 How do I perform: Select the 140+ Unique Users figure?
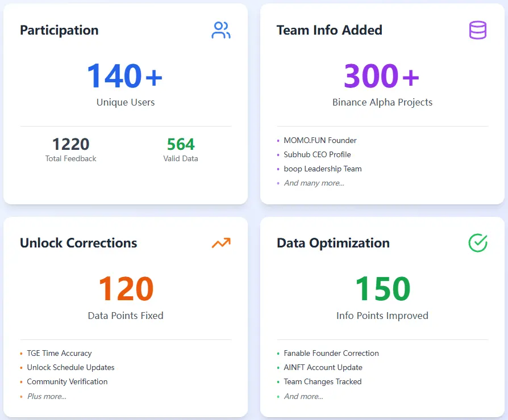125,76
